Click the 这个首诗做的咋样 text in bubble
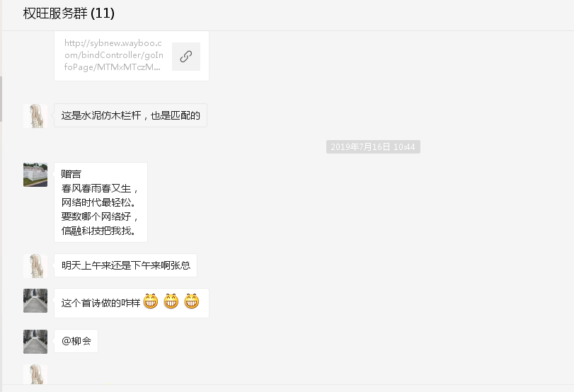 (x=101, y=303)
